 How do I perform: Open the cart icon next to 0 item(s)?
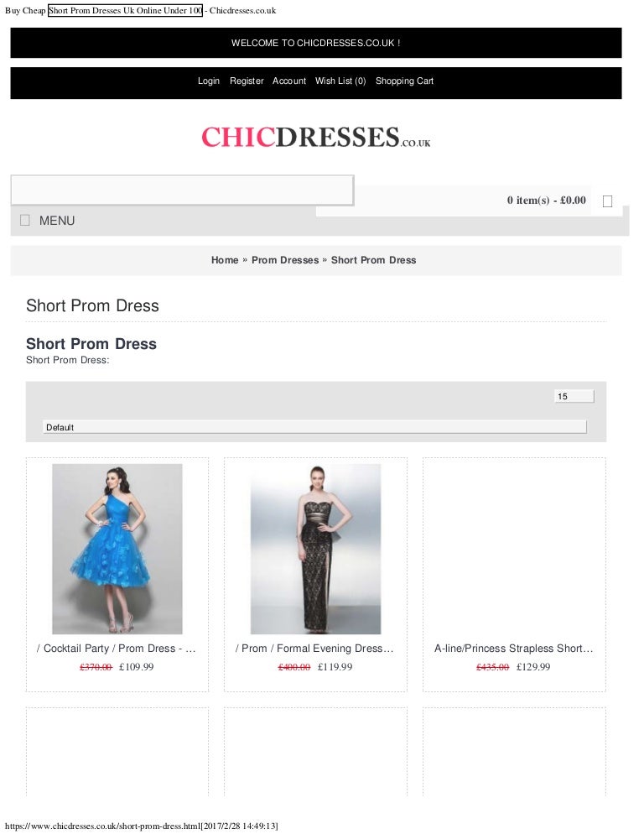[607, 201]
